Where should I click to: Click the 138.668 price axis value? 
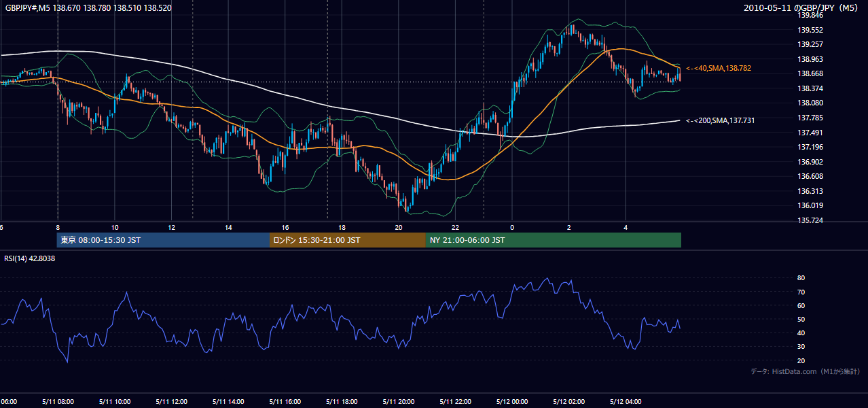click(810, 73)
